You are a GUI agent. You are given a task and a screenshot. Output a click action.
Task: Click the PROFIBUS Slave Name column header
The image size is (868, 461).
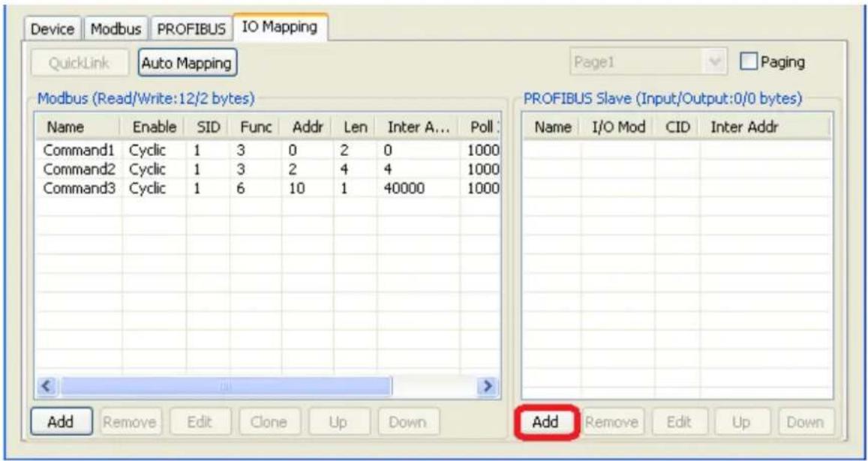[552, 127]
